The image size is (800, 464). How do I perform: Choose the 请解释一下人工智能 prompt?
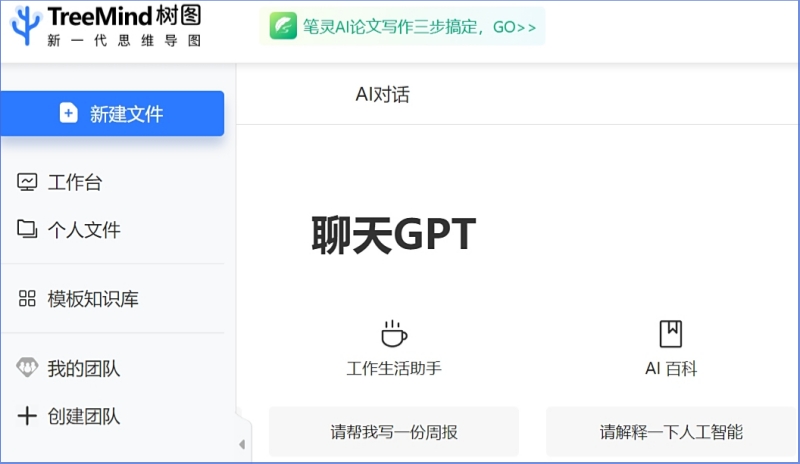pyautogui.click(x=671, y=432)
